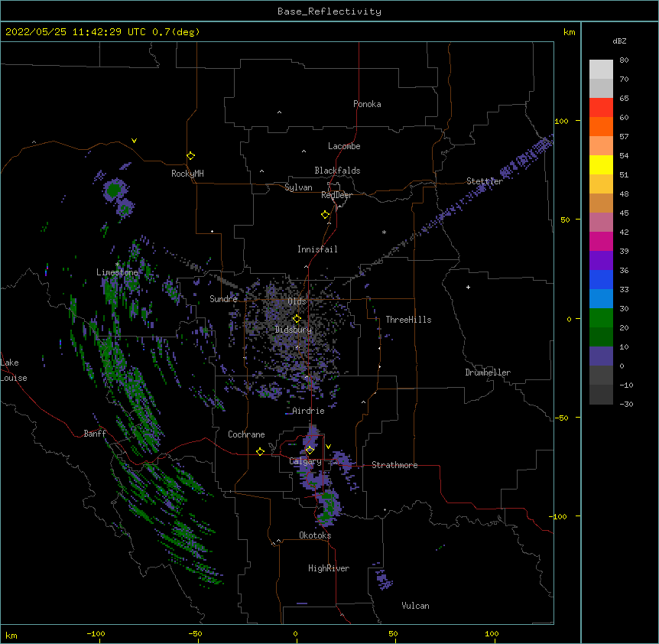Click the yellow V marker northwest of RockyMH

(x=134, y=141)
